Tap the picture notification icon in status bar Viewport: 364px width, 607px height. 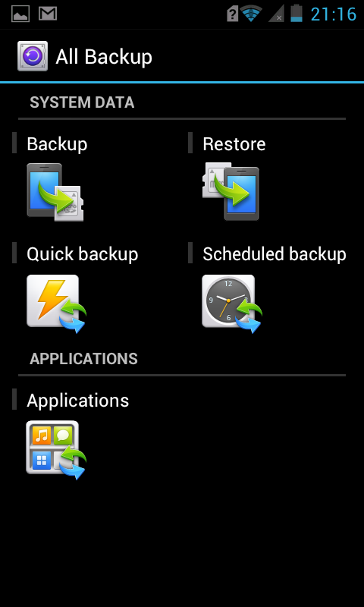pyautogui.click(x=20, y=14)
